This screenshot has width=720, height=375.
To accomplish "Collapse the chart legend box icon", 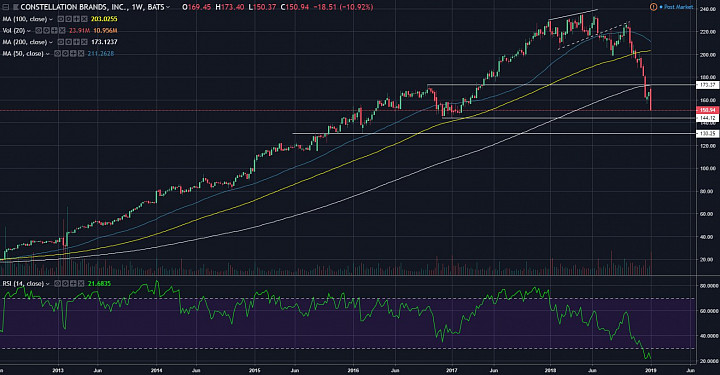I will 6,7.
